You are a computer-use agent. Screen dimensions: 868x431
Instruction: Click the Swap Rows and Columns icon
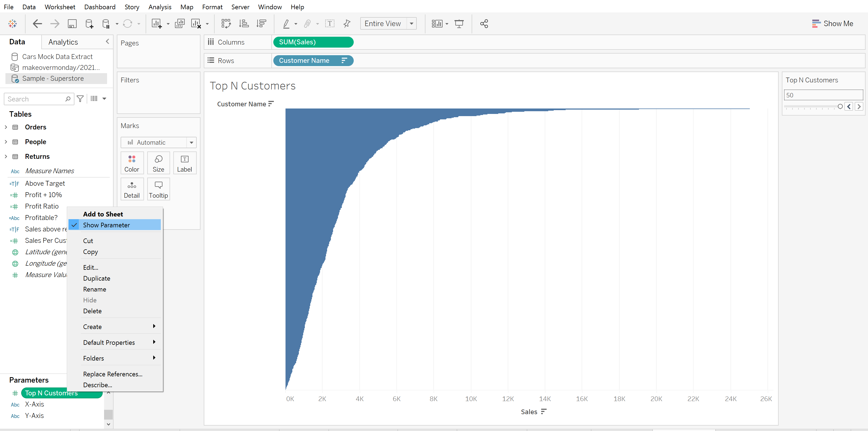pos(226,24)
